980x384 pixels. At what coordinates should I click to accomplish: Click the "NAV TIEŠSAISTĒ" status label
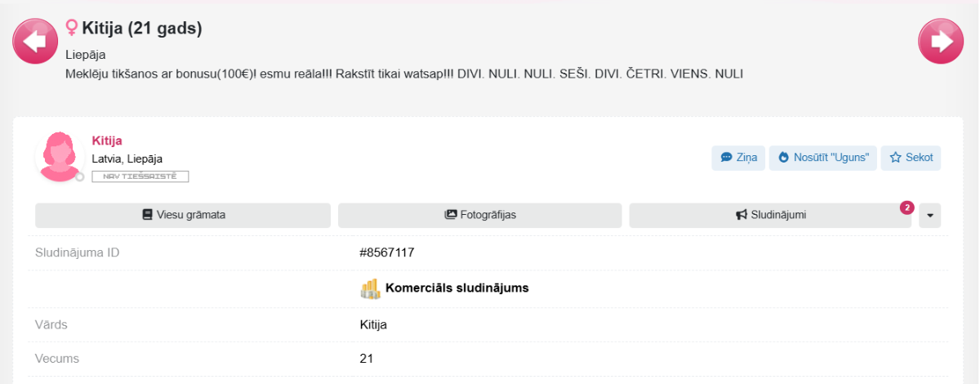140,176
